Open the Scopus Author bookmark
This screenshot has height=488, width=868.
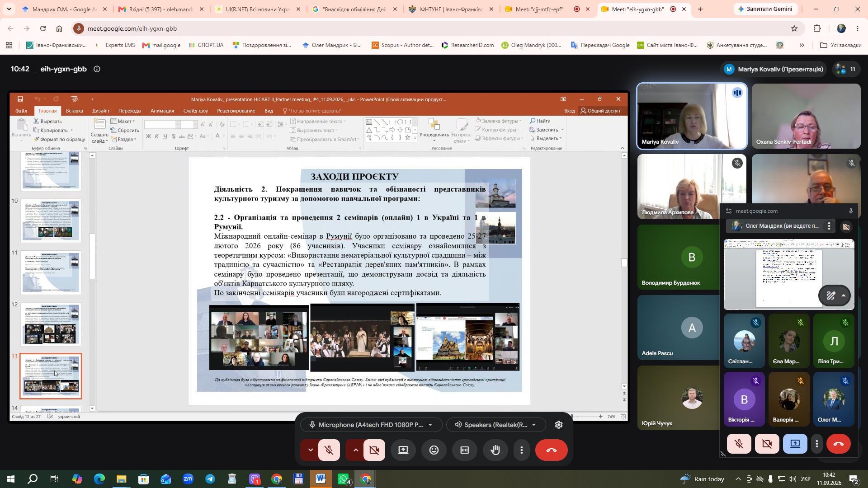(402, 45)
